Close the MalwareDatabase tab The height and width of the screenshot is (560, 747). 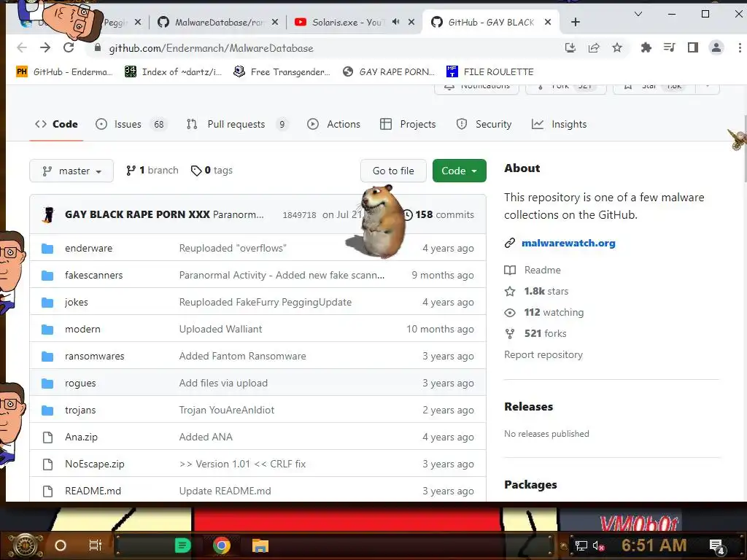pos(275,22)
